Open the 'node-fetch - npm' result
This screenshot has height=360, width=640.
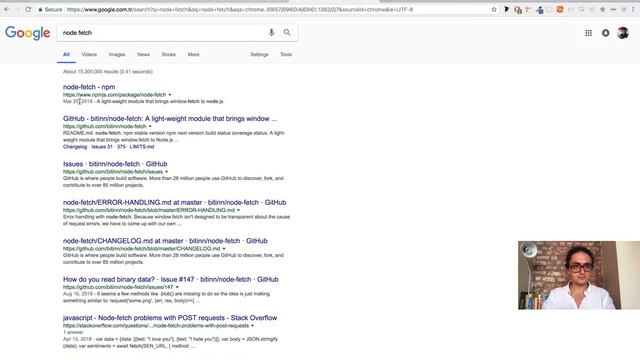[x=89, y=87]
